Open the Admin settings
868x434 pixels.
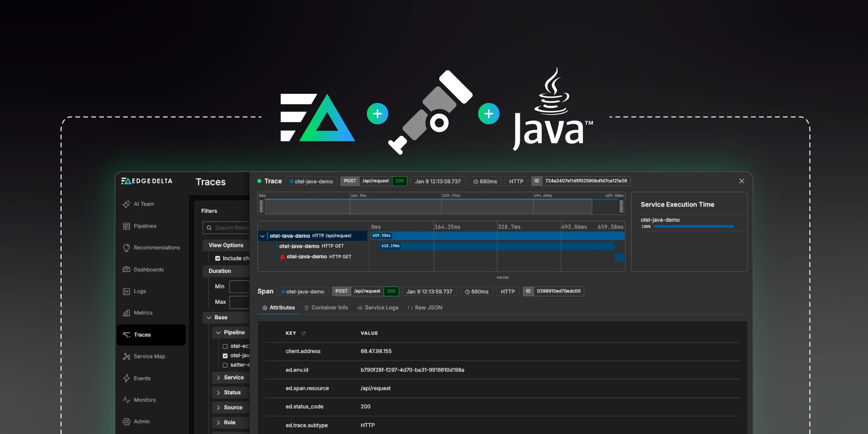point(142,421)
